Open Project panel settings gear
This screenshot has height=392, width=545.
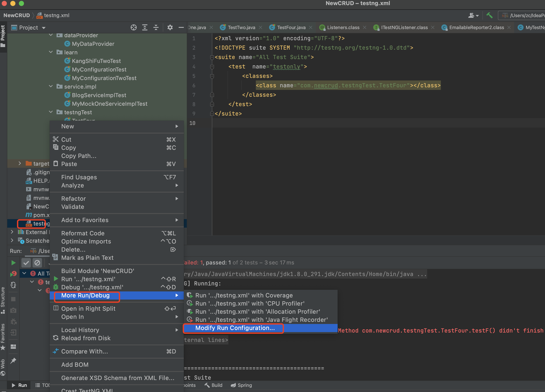(170, 27)
